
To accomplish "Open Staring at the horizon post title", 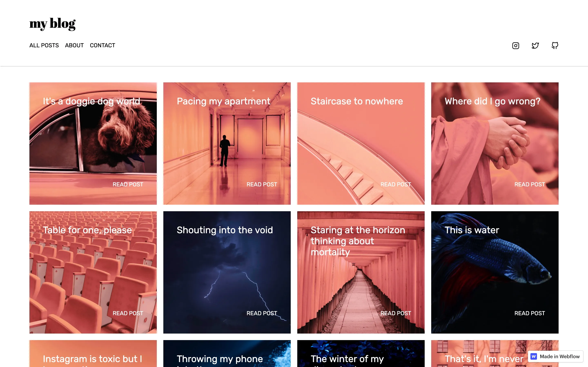I will pos(358,241).
